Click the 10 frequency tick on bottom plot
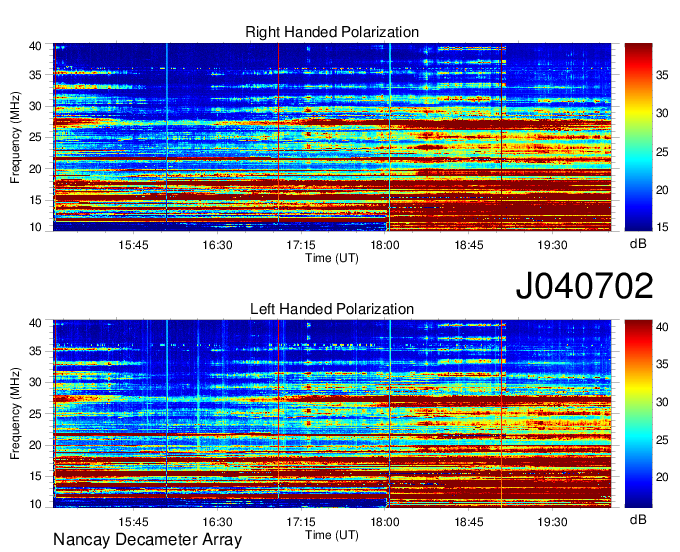The image size is (680, 552). pos(35,504)
